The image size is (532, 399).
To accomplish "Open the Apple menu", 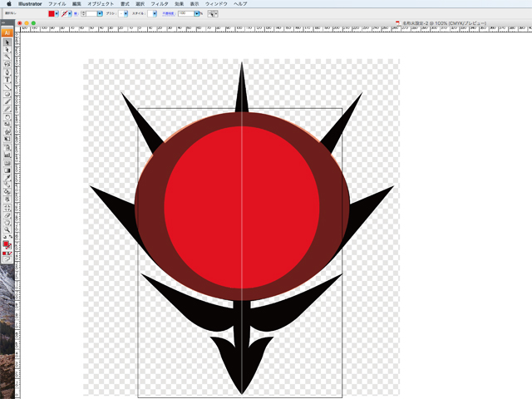I will (x=9, y=3).
